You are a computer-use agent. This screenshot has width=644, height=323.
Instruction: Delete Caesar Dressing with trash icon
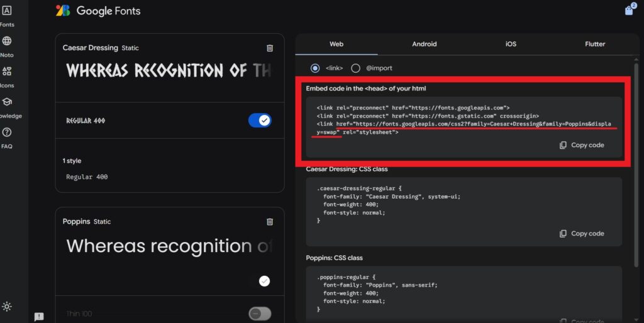[270, 48]
